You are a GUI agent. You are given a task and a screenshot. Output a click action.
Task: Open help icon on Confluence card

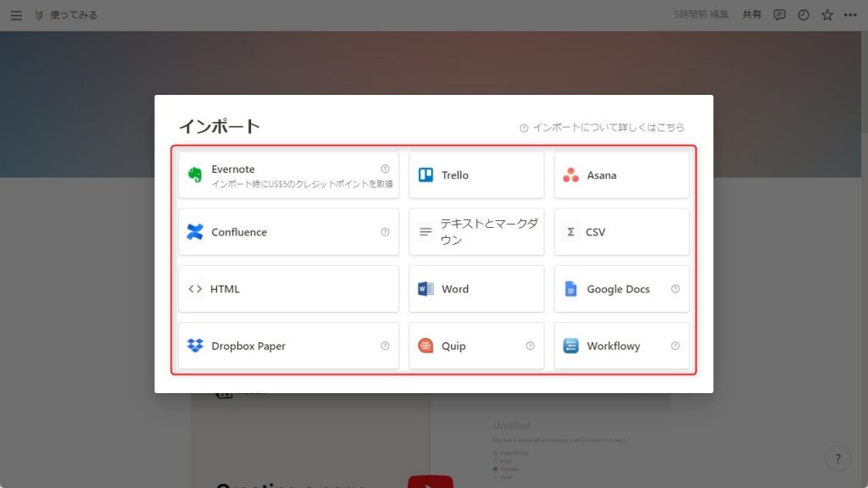tap(385, 232)
